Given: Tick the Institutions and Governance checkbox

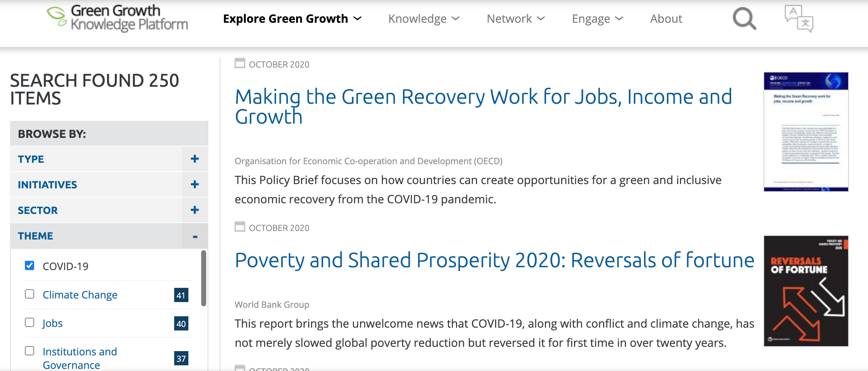Looking at the screenshot, I should pos(30,351).
